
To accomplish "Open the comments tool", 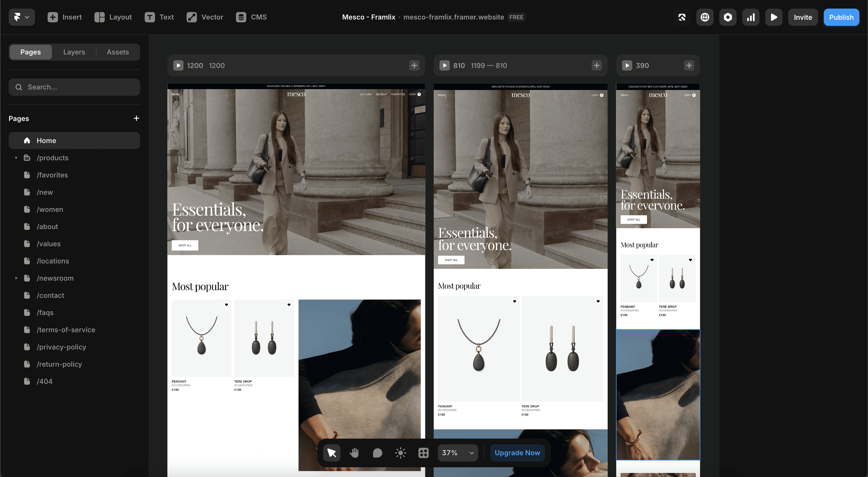I will coord(377,453).
